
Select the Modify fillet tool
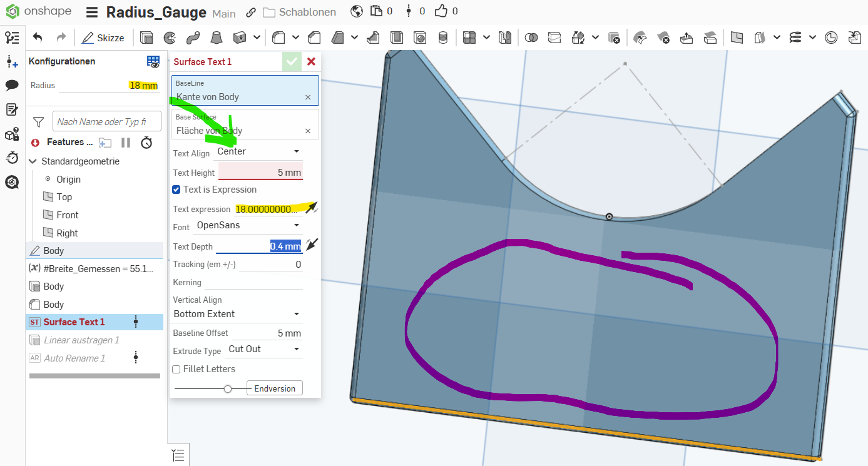coord(640,38)
